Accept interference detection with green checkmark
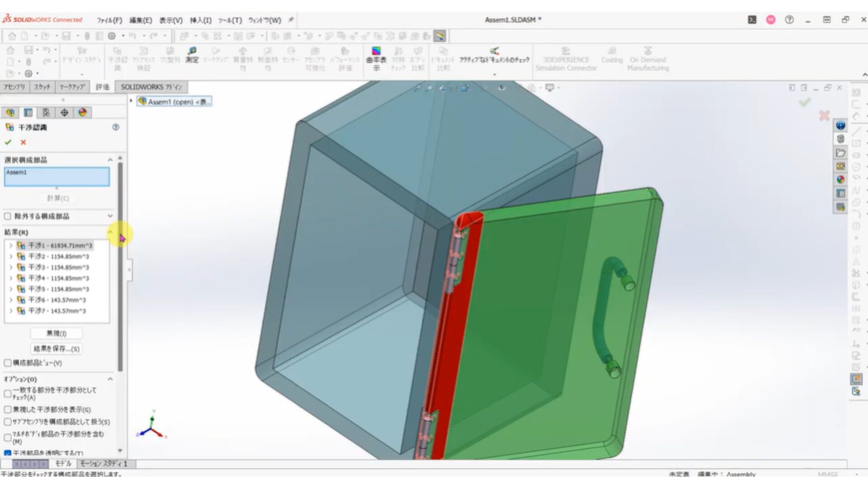 click(8, 142)
